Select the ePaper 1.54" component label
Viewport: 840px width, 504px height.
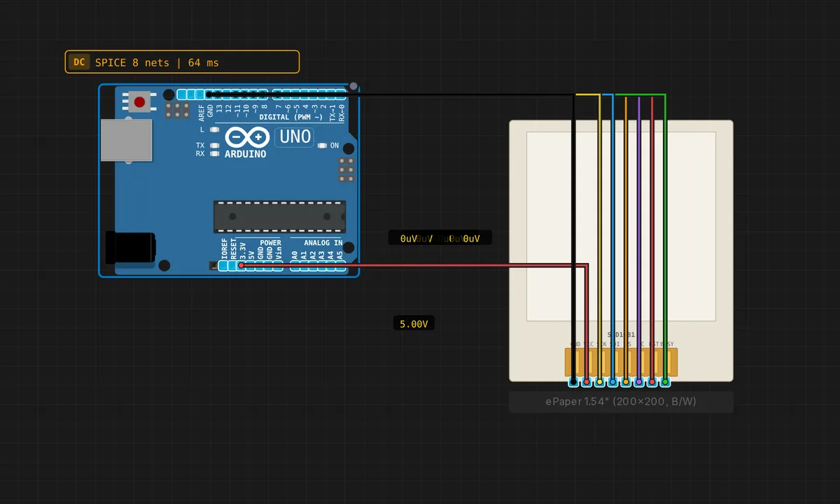coord(621,402)
